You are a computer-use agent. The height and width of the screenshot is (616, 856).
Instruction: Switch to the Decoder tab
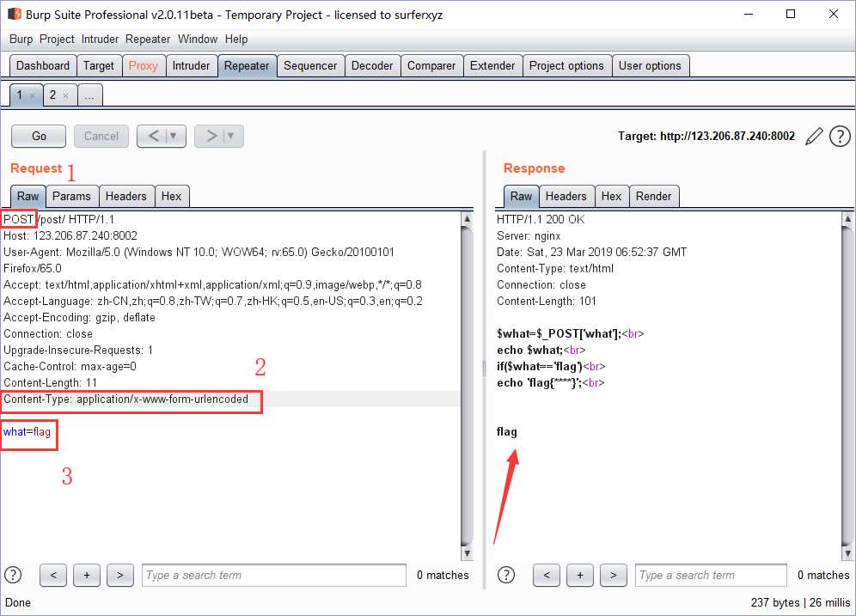[372, 65]
